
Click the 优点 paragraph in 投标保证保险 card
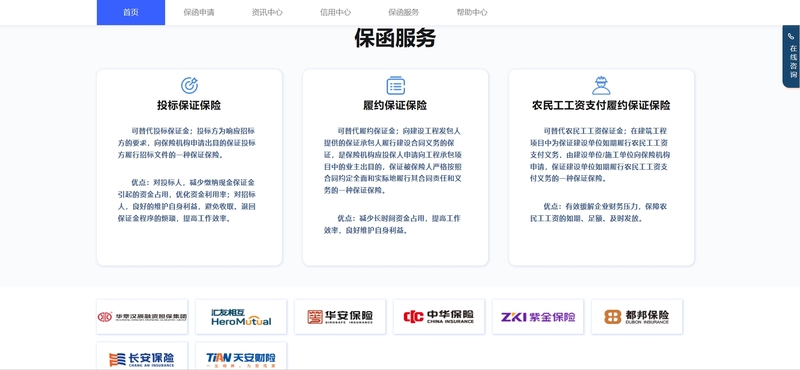(x=187, y=200)
